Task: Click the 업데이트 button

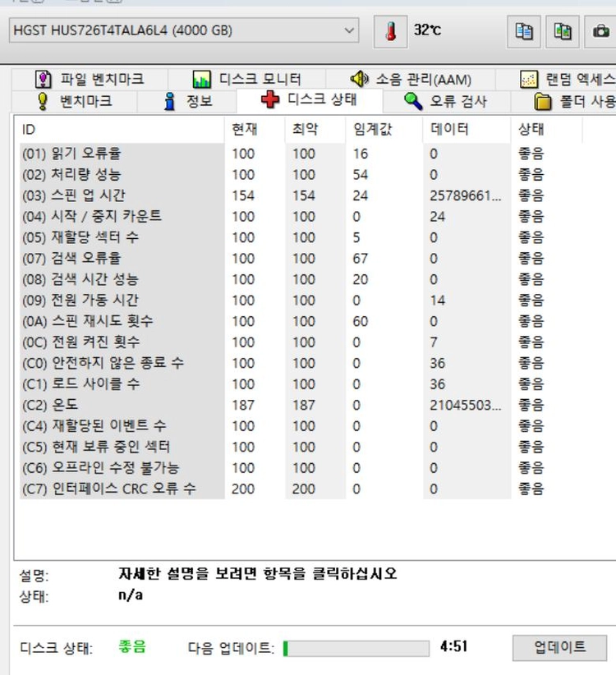Action: click(x=559, y=647)
